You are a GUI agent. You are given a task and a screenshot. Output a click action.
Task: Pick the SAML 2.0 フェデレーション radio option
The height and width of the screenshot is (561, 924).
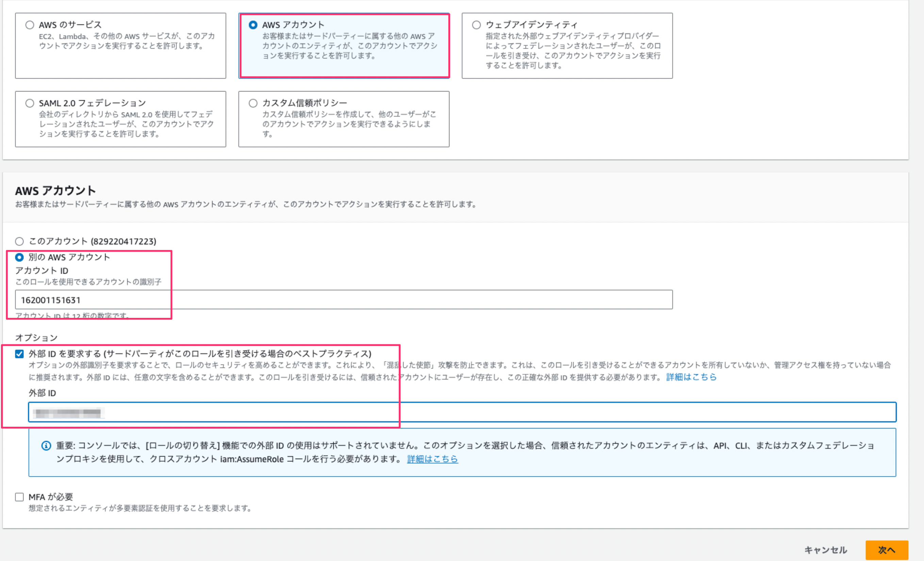30,103
